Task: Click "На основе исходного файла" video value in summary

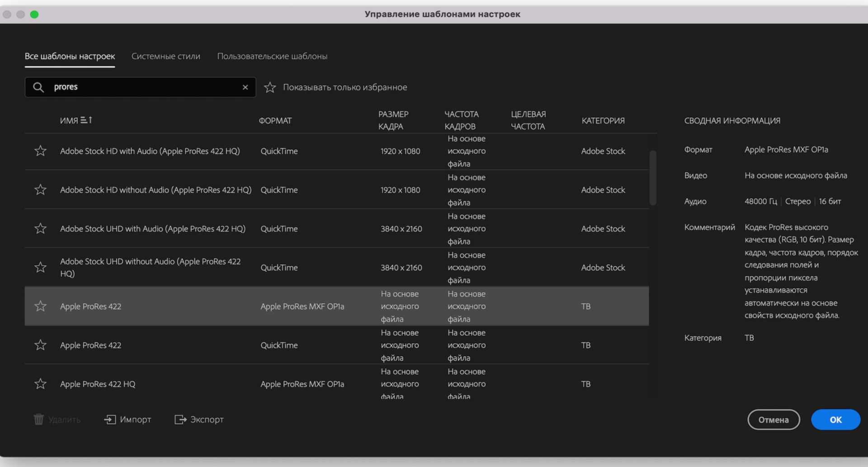Action: (796, 175)
